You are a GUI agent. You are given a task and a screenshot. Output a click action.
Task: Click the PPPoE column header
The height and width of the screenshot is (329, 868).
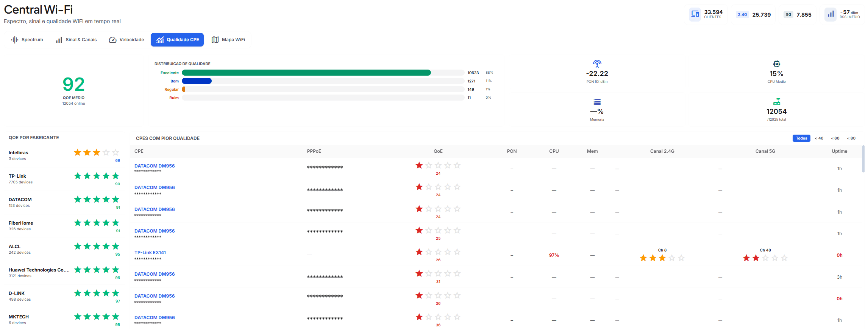point(314,151)
